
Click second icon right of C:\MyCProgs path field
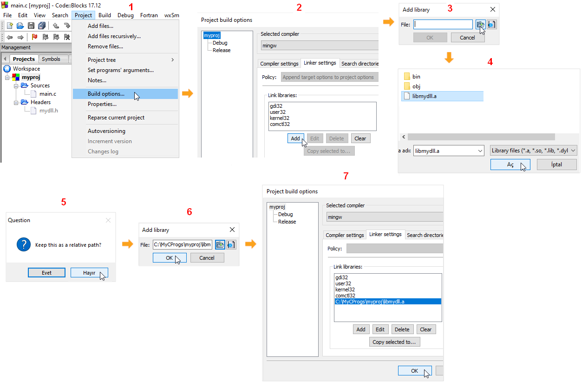click(231, 244)
